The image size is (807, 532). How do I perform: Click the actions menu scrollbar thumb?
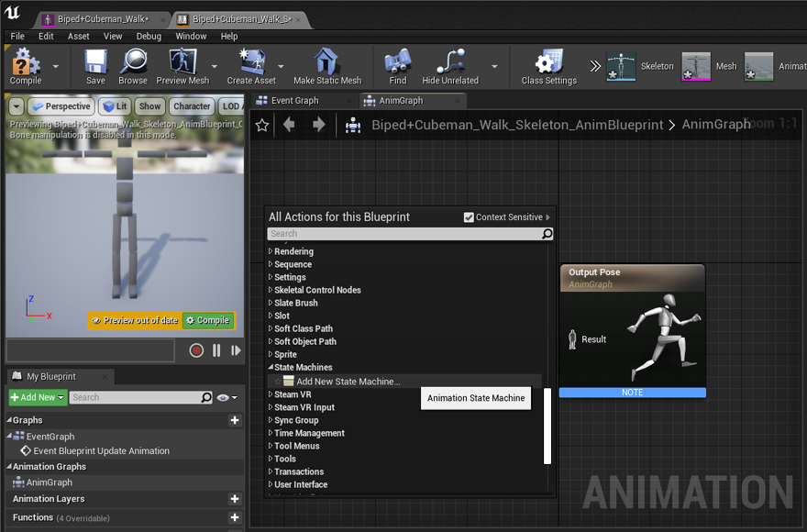[547, 426]
